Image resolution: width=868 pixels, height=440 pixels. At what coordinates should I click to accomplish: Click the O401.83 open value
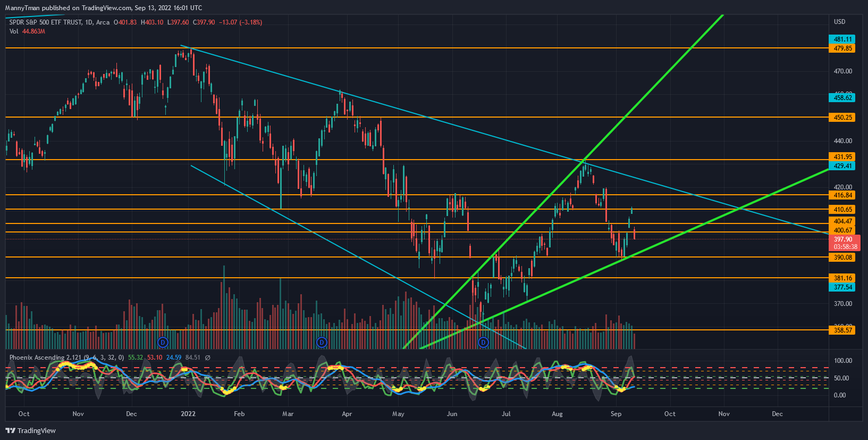pos(125,22)
